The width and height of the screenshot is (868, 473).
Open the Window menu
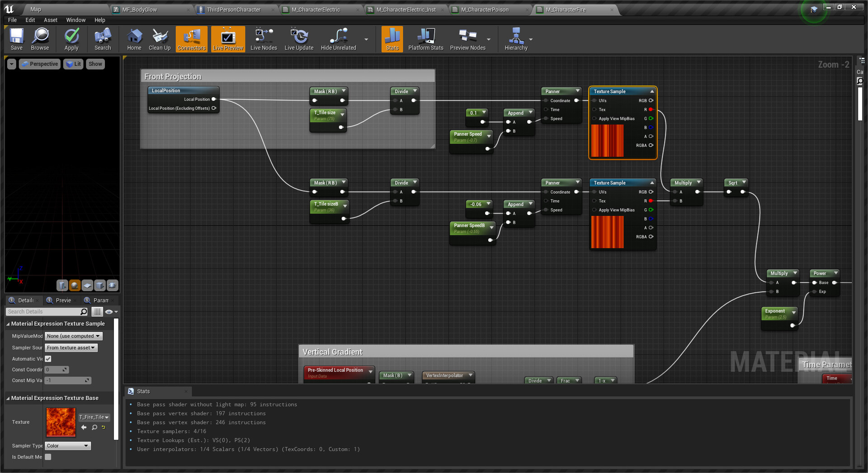[75, 20]
